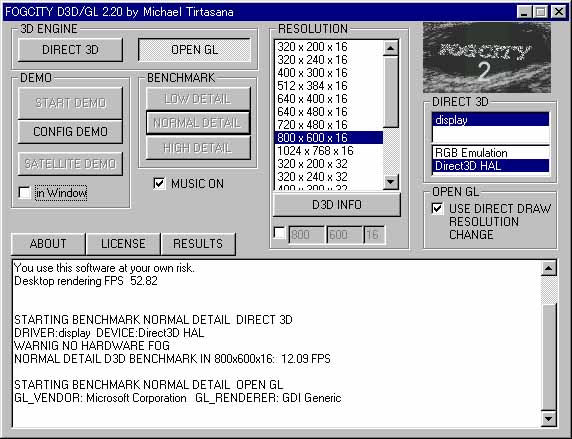572x439 pixels.
Task: Toggle the MUSIC ON checkbox
Action: [159, 184]
